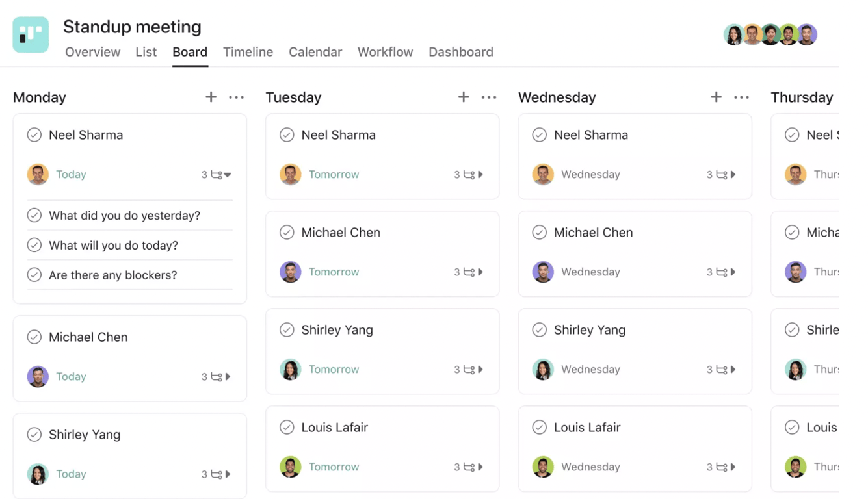
Task: Click Michael Chen's avatar on the Tuesday card
Action: (291, 272)
